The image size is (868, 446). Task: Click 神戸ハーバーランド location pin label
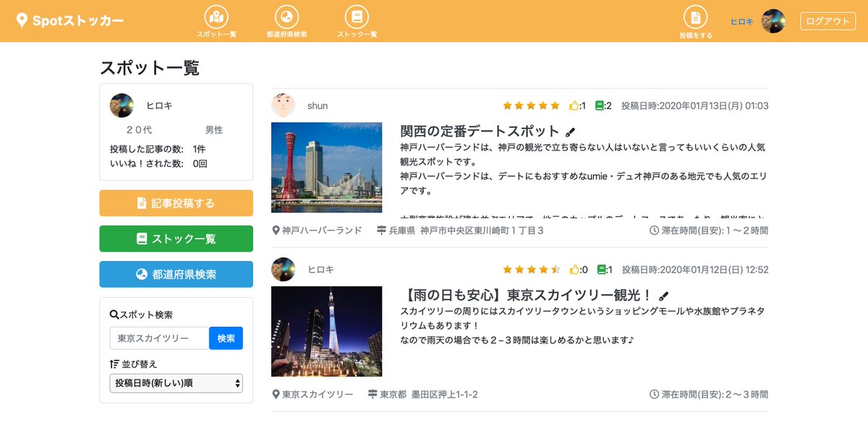pyautogui.click(x=317, y=231)
